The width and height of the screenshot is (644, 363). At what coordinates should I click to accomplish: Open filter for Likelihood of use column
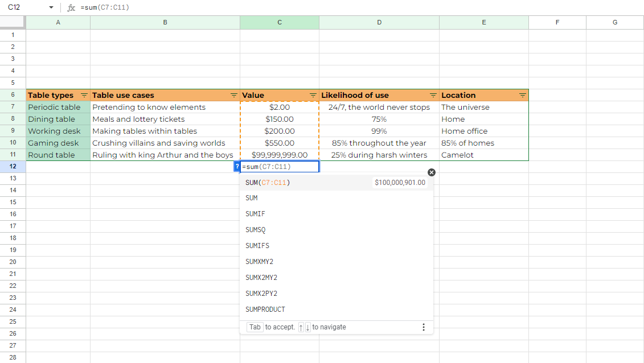433,95
